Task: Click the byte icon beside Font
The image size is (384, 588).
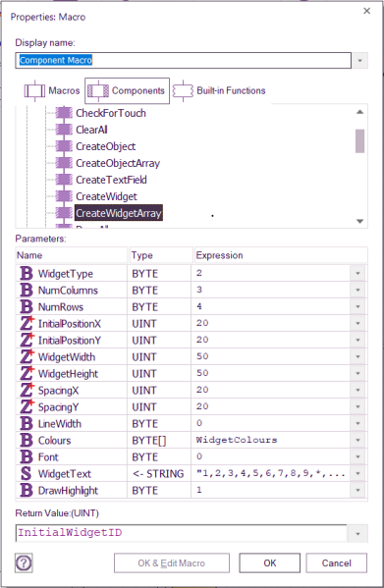Action: [x=27, y=456]
